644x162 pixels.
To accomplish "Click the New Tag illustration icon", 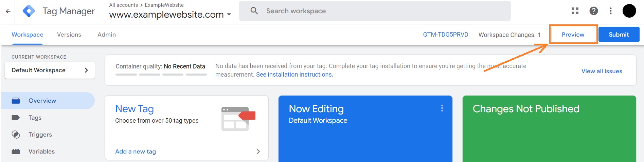I will coord(238,119).
